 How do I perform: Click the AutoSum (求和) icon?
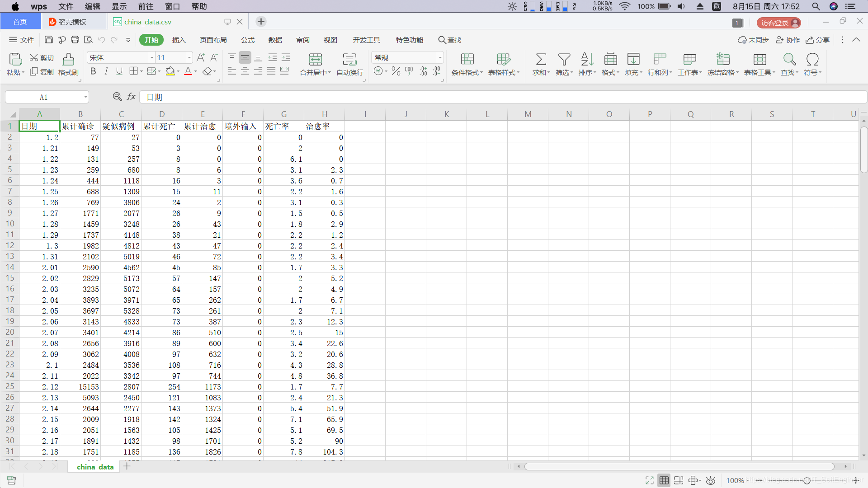(541, 59)
